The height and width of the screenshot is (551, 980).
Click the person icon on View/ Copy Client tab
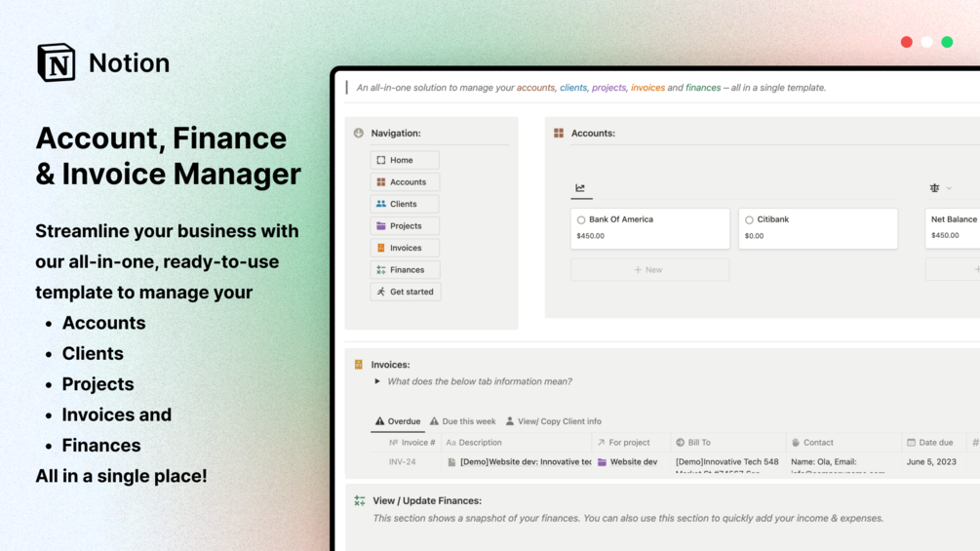[510, 421]
